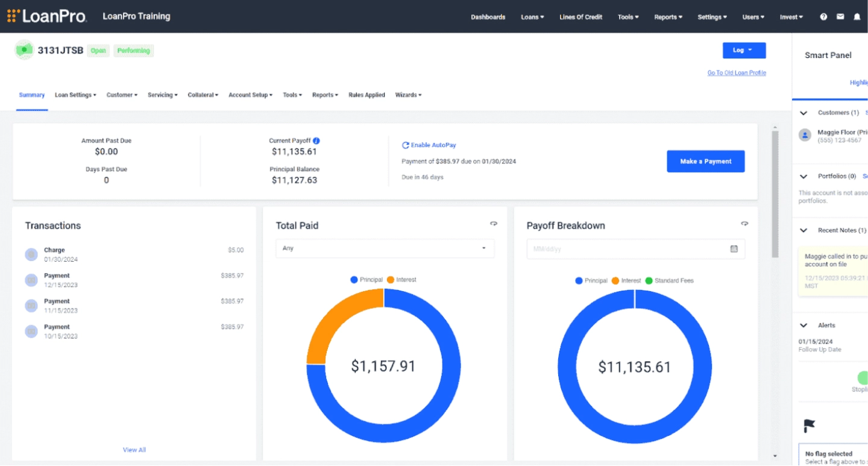Click Maggie Floor's avatar icon
This screenshot has height=466, width=868.
(805, 135)
